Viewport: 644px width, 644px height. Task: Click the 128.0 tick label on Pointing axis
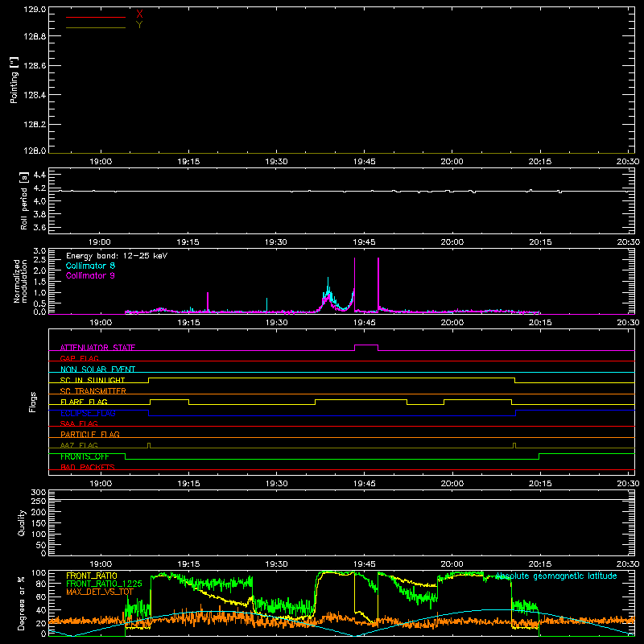click(35, 151)
